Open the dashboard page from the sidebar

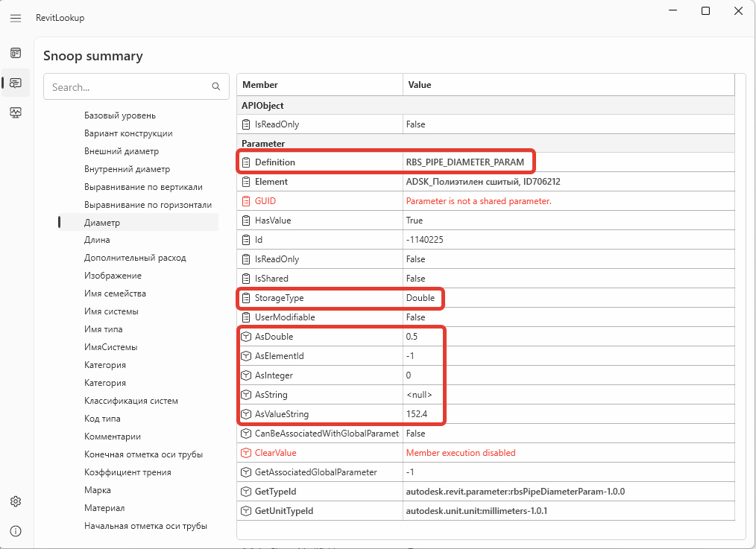pyautogui.click(x=16, y=53)
